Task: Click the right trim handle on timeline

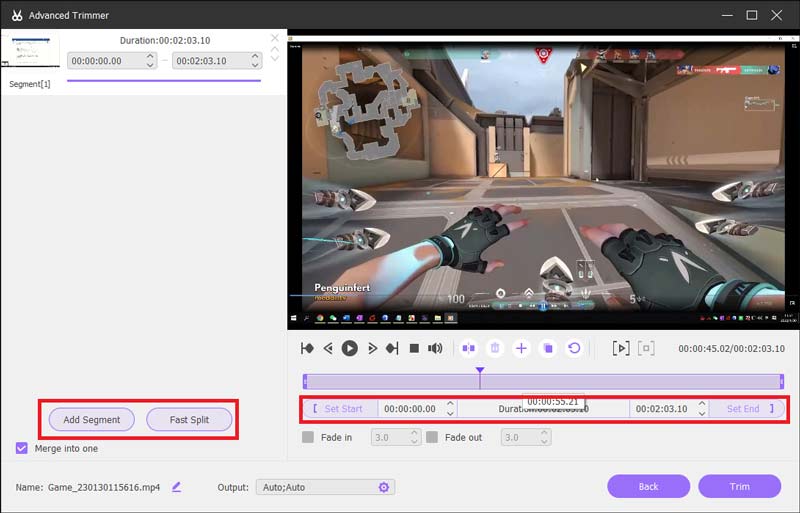Action: pyautogui.click(x=782, y=381)
